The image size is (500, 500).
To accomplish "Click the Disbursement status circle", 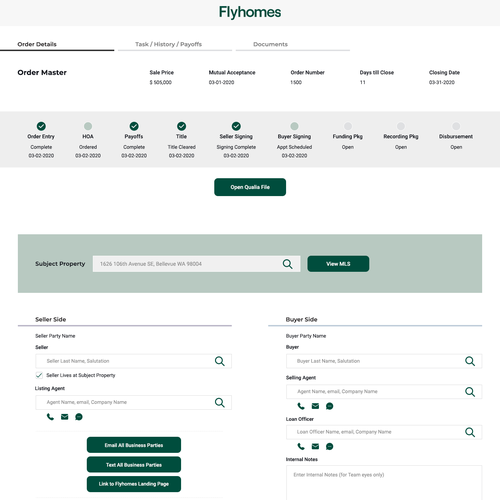I will 456,126.
